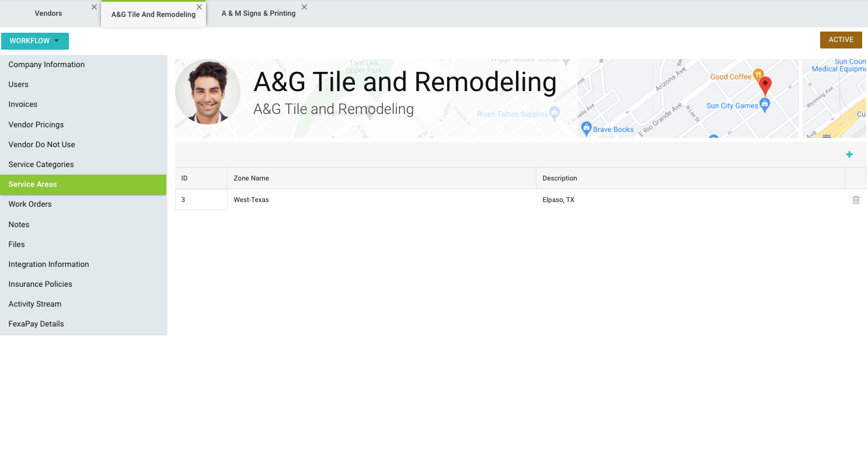
Task: Sort by Zone Name column header
Action: 252,178
